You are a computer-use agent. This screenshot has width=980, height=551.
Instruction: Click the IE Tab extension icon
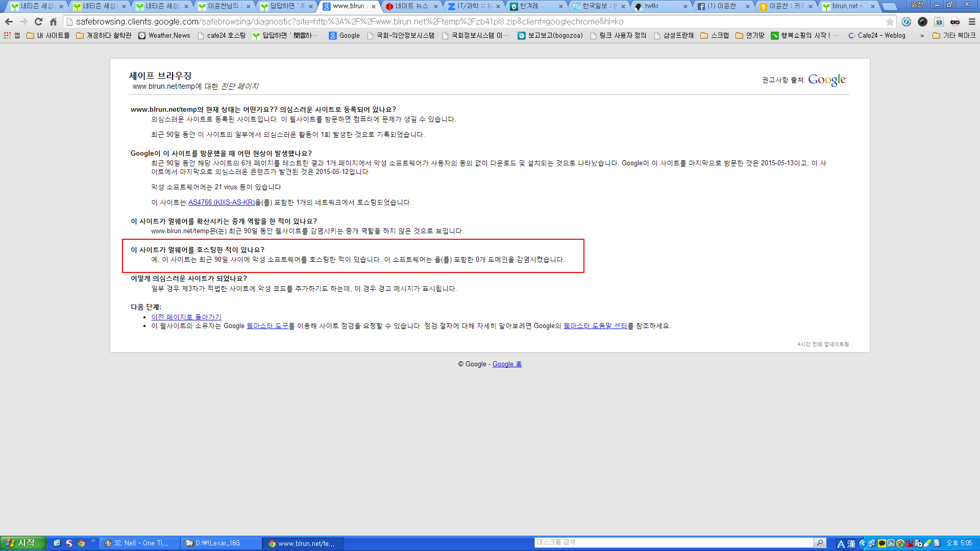[939, 21]
